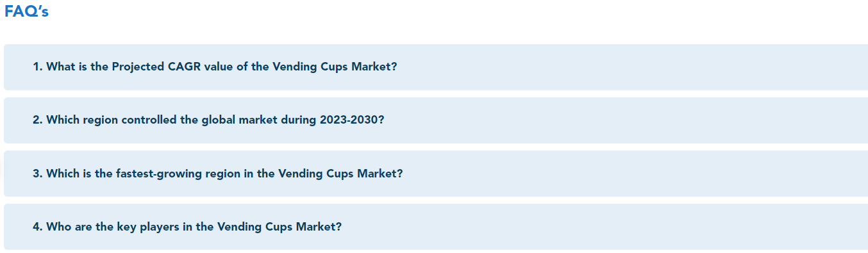
Task: Toggle the 'Which is the fastest-growing' accordion row
Action: (x=436, y=174)
